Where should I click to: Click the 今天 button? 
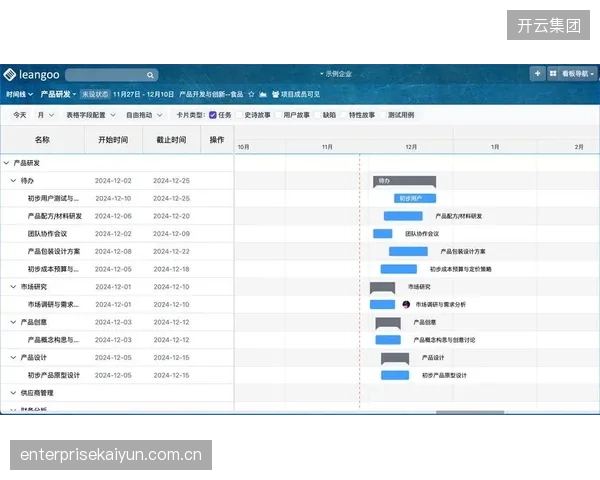coord(20,115)
